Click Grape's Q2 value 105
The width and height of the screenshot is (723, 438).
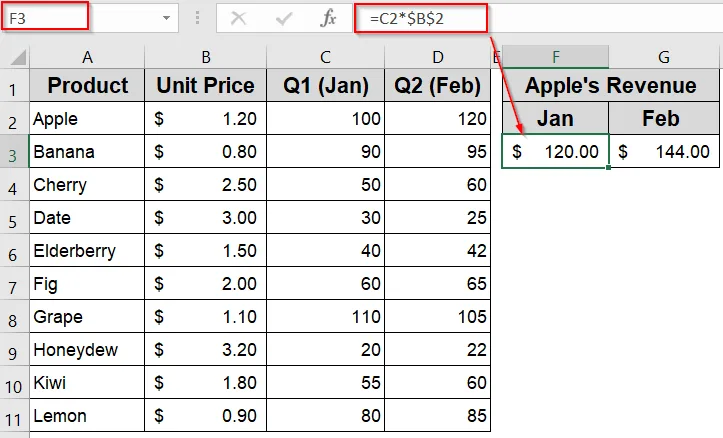click(x=438, y=316)
